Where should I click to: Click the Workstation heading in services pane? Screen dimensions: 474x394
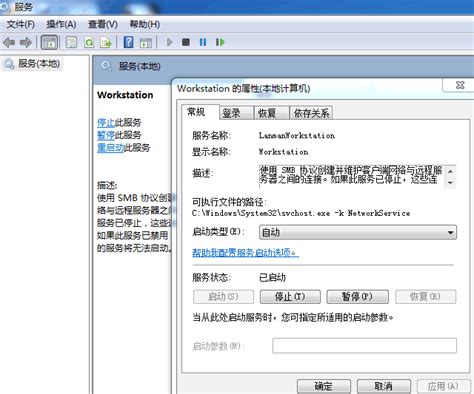pyautogui.click(x=125, y=95)
